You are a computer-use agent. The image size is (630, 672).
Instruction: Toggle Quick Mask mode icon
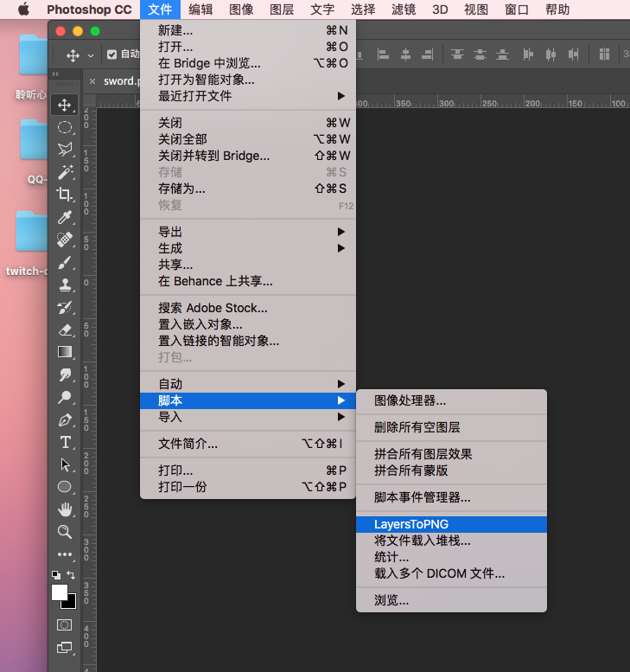click(65, 624)
